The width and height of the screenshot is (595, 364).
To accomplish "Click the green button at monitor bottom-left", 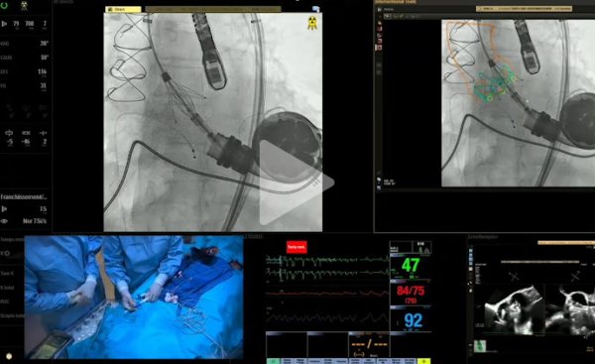I will 273,361.
